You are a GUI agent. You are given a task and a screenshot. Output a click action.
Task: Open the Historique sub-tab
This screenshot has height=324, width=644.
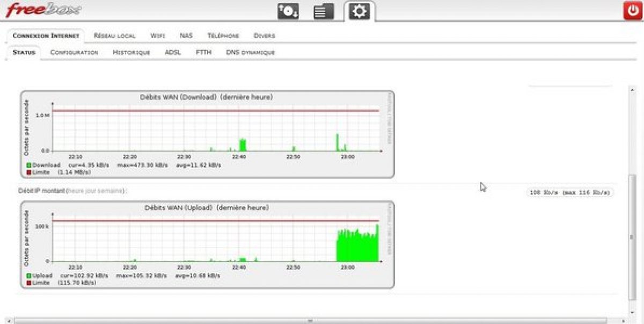click(x=131, y=53)
